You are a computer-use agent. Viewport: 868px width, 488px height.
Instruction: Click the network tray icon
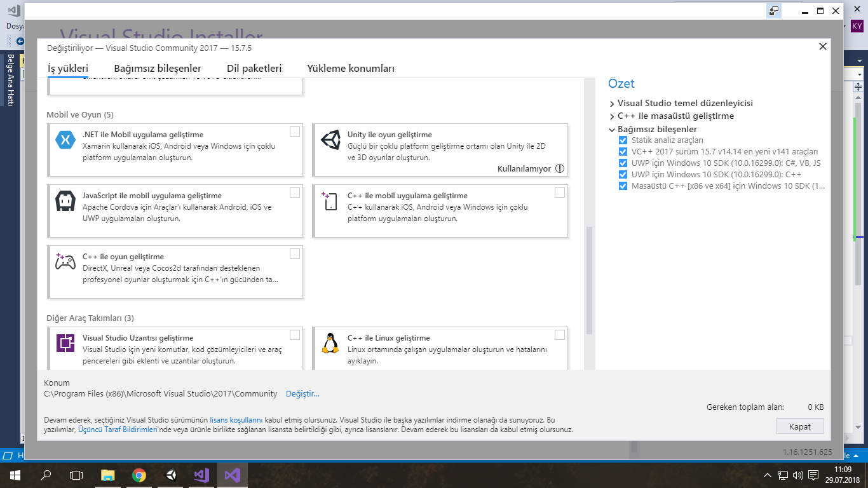(783, 475)
